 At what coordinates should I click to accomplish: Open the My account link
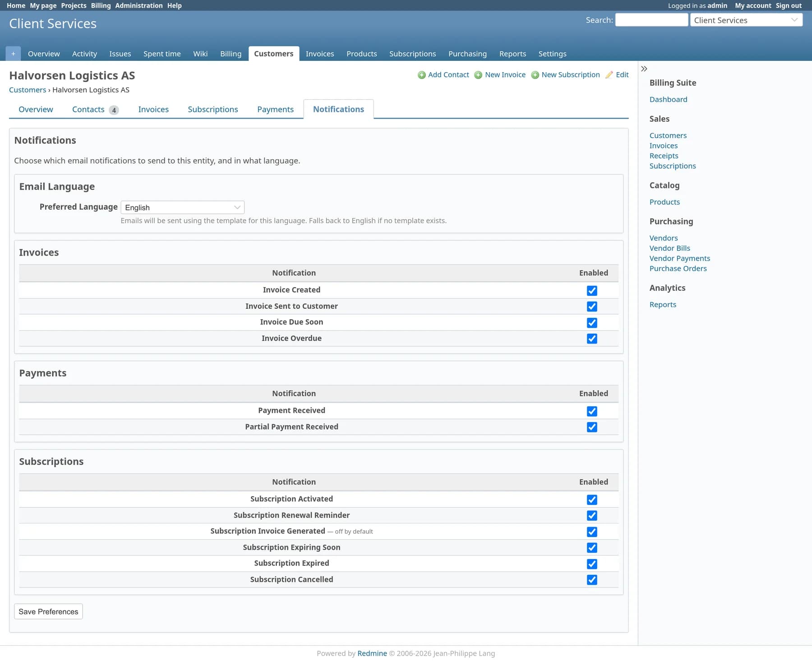(x=753, y=5)
